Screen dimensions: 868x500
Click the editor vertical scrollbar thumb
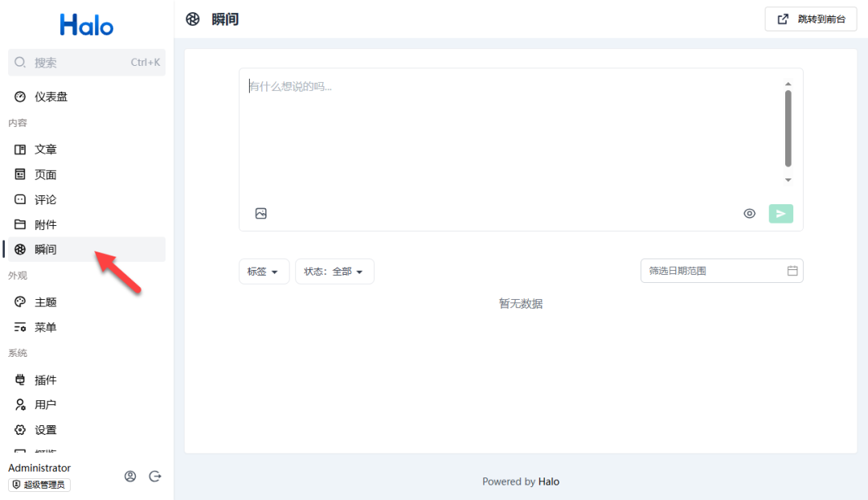point(788,129)
